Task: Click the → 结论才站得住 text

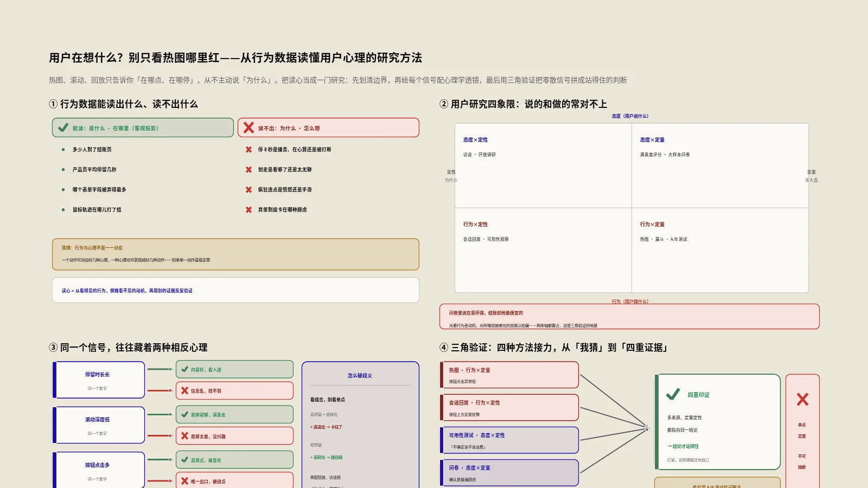Action: point(683,446)
